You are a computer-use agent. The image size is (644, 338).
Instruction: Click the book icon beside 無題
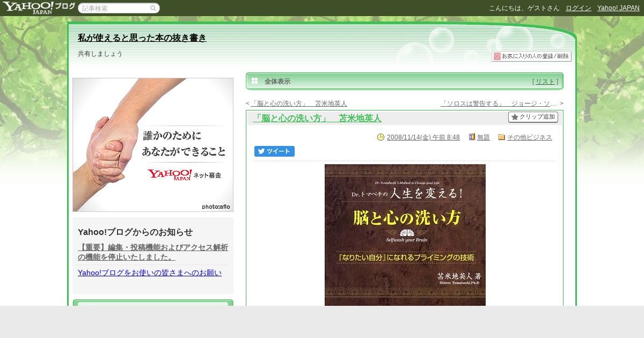click(472, 137)
